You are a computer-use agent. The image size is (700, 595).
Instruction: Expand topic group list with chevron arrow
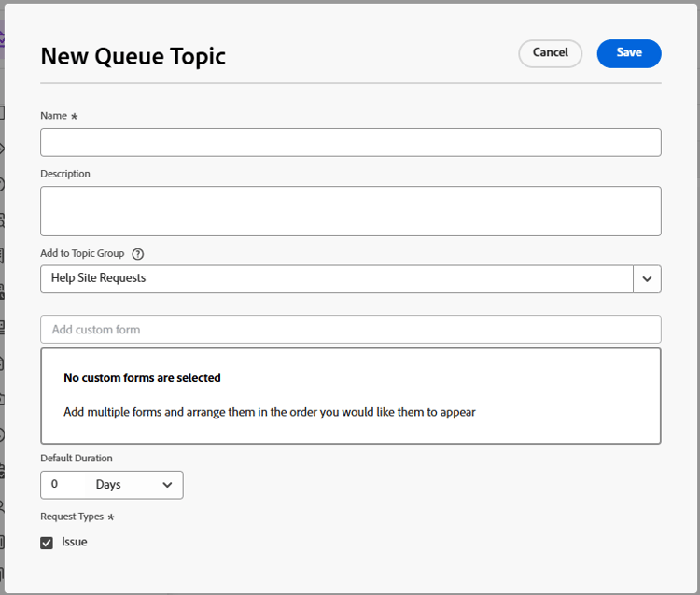(647, 278)
